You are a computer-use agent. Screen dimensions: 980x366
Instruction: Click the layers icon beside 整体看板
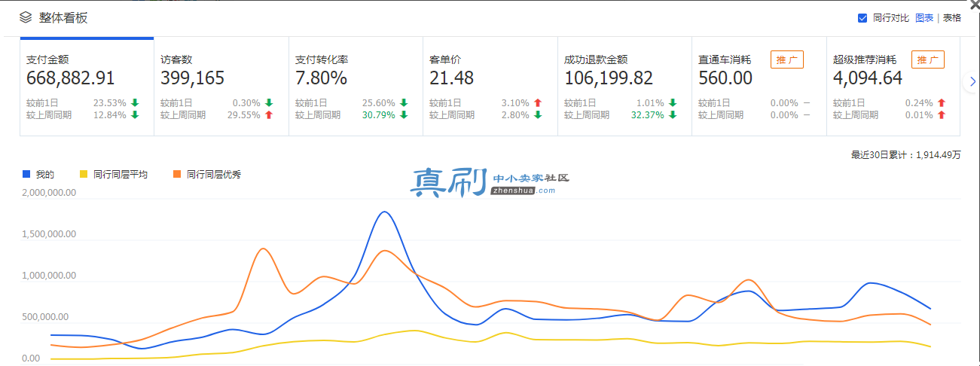26,17
